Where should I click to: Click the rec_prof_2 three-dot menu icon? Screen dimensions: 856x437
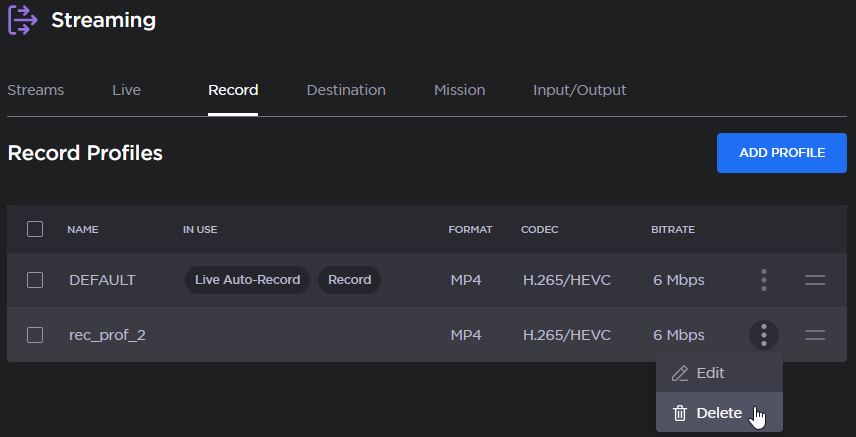[x=763, y=335]
